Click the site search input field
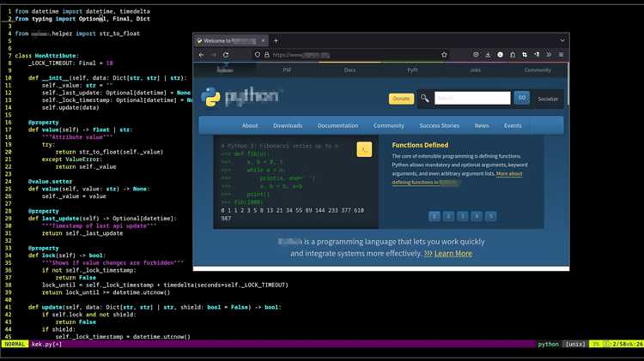This screenshot has width=644, height=361. (x=472, y=98)
